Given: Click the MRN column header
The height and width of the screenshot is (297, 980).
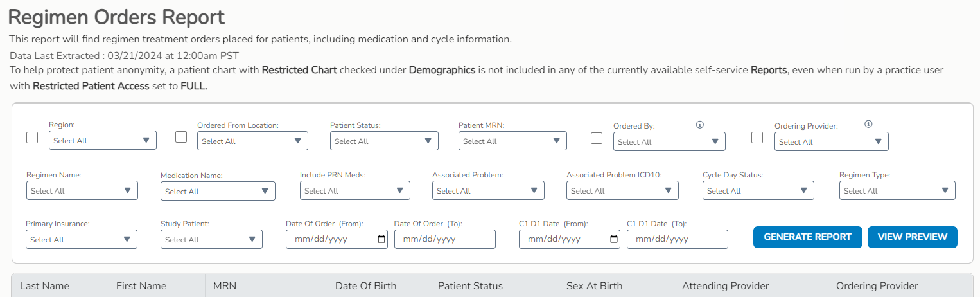Looking at the screenshot, I should (225, 286).
